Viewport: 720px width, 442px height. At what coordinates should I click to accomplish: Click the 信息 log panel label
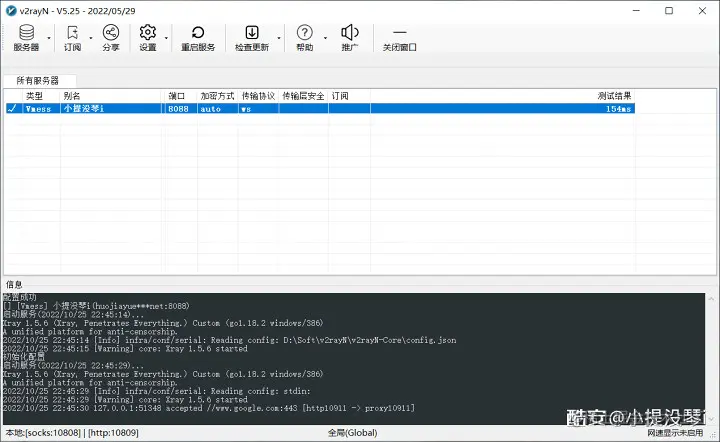point(14,285)
